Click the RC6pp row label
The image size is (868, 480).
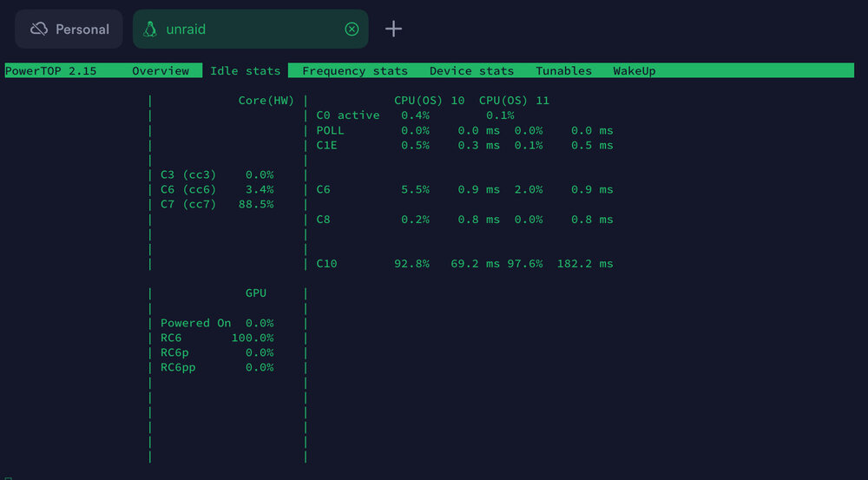coord(178,368)
